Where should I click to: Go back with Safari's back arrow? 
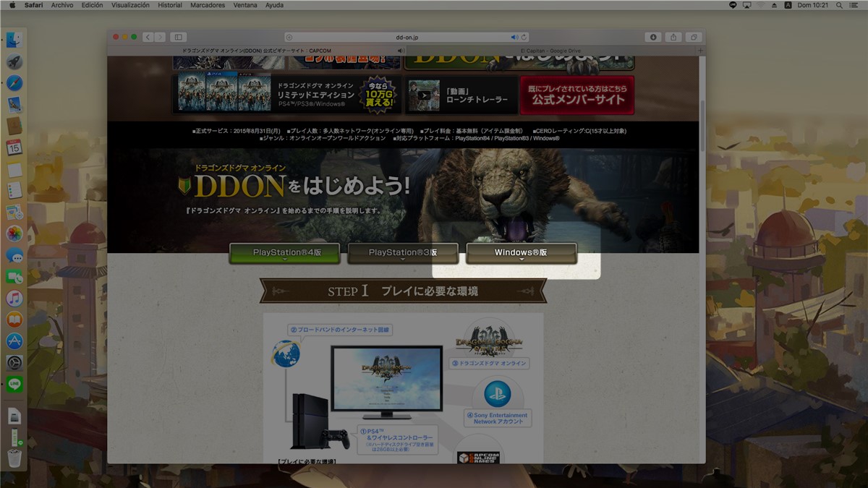click(x=148, y=37)
